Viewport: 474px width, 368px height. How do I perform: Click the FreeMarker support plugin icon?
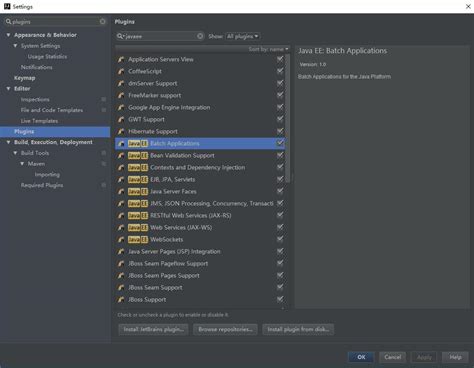point(121,95)
